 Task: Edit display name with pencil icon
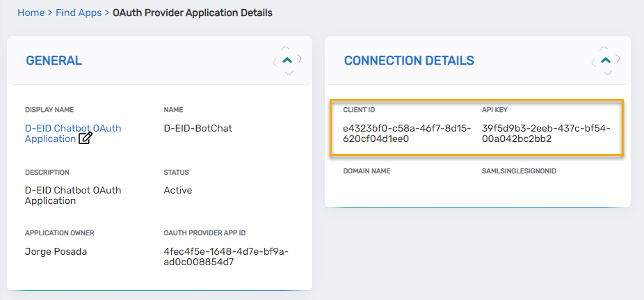[x=85, y=139]
